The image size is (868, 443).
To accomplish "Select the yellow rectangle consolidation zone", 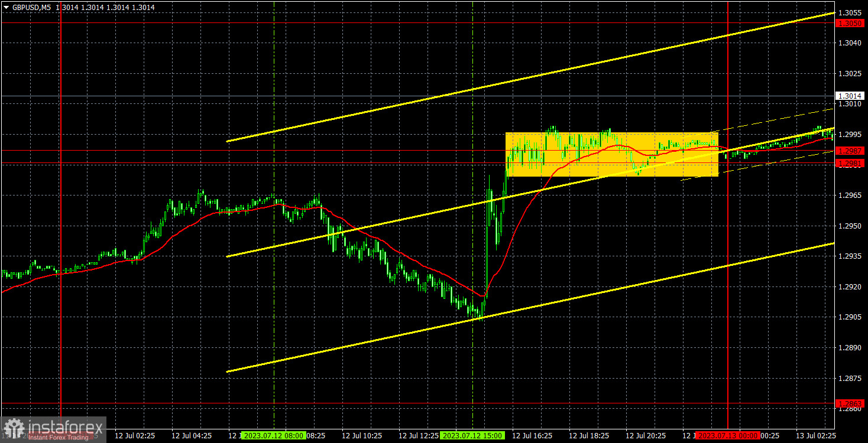I will pos(612,154).
